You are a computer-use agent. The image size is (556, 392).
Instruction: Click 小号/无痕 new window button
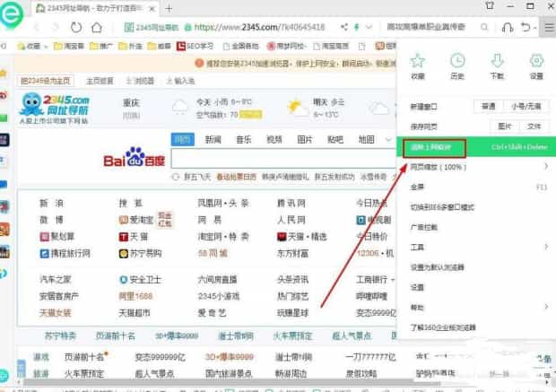click(x=526, y=106)
